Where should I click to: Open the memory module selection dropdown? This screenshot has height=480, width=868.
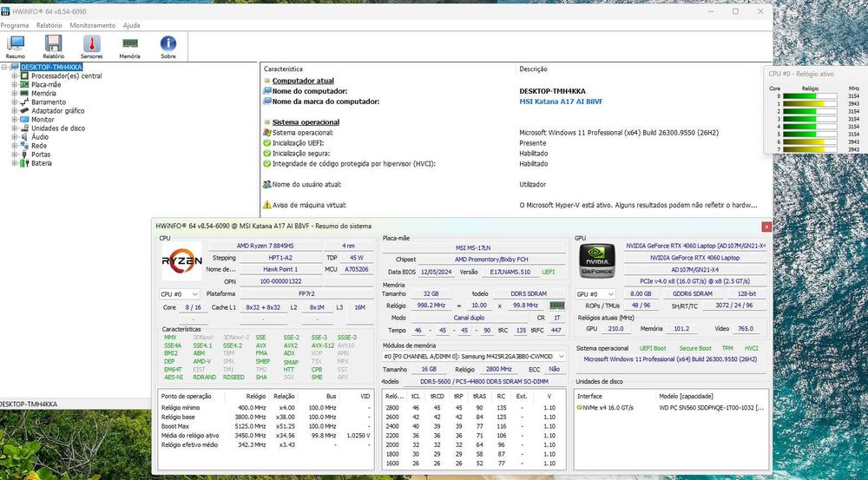[x=474, y=357]
